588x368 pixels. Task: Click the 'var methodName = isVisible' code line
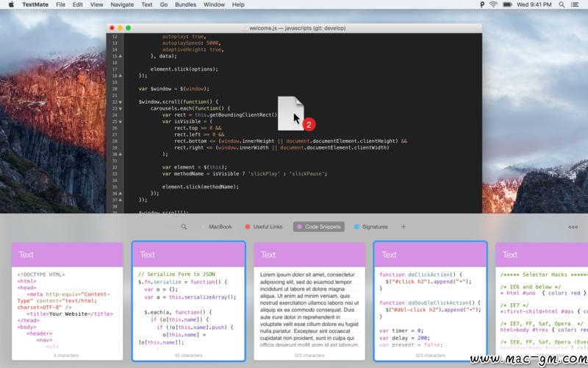point(245,174)
